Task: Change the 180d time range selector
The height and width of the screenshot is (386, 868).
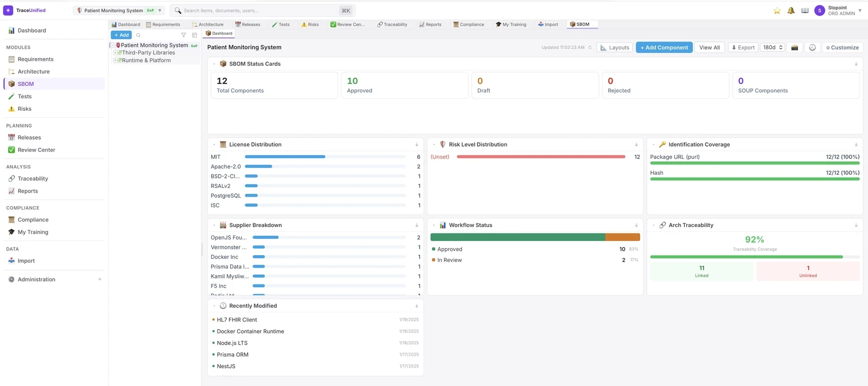Action: pyautogui.click(x=773, y=47)
